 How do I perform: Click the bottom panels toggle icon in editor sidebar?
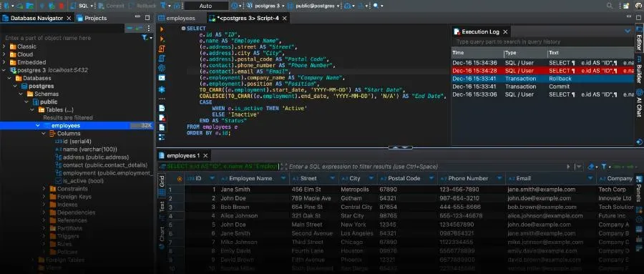(x=162, y=137)
